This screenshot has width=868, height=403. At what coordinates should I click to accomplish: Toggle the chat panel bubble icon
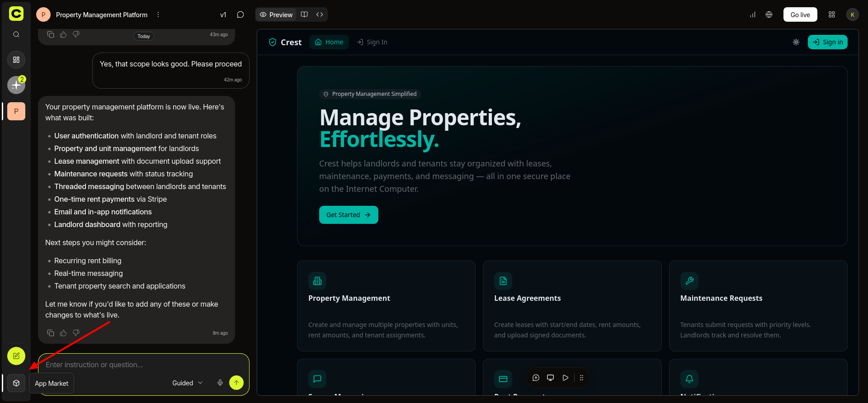point(241,14)
